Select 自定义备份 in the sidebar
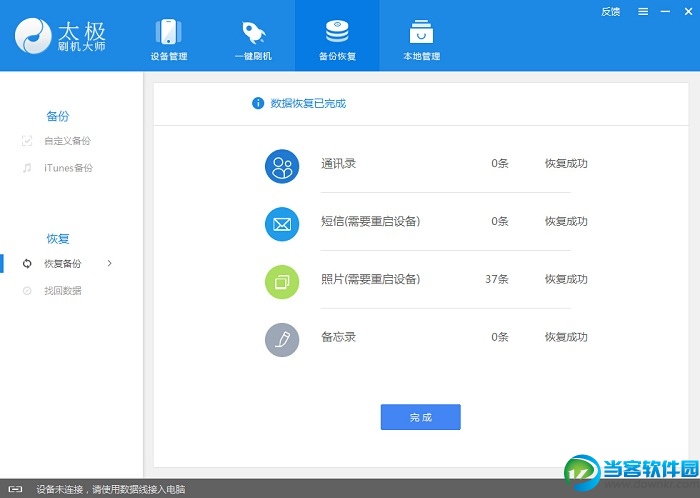This screenshot has width=700, height=498. (x=67, y=141)
